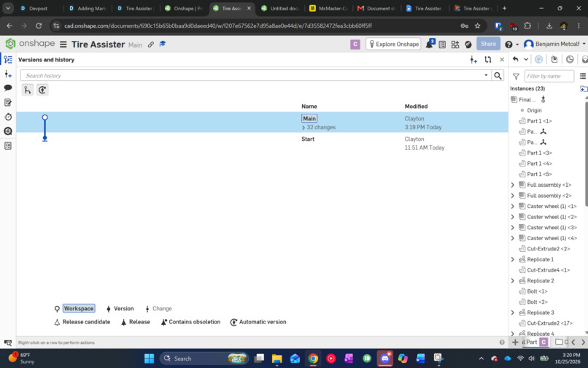
Task: Expand Full assembly <1> in instance tree
Action: [x=513, y=185]
